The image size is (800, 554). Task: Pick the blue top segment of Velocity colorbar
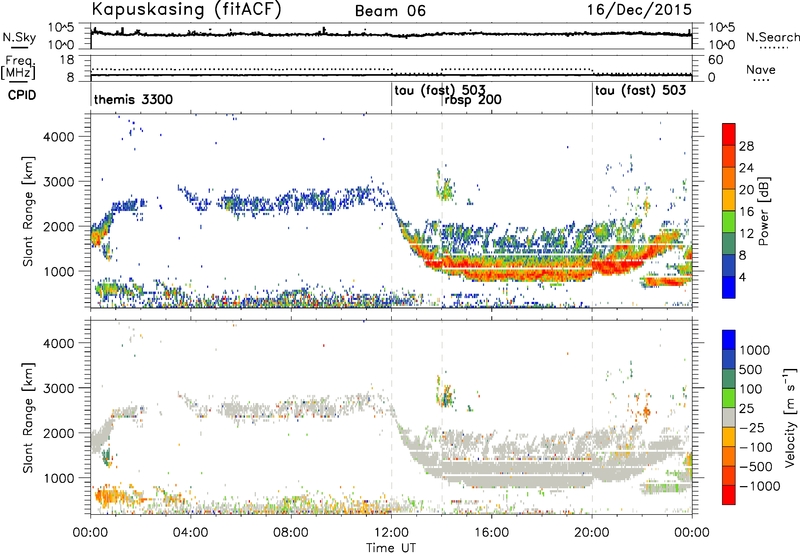coord(729,340)
